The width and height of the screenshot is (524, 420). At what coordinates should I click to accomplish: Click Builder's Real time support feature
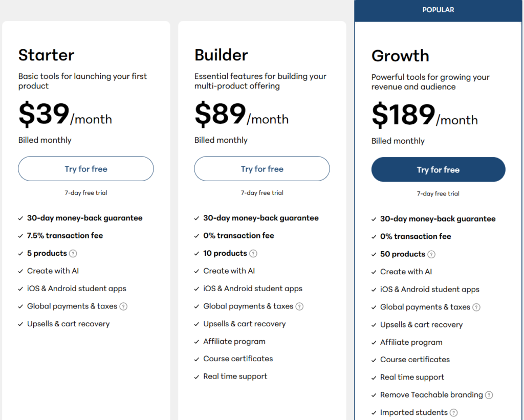click(235, 377)
